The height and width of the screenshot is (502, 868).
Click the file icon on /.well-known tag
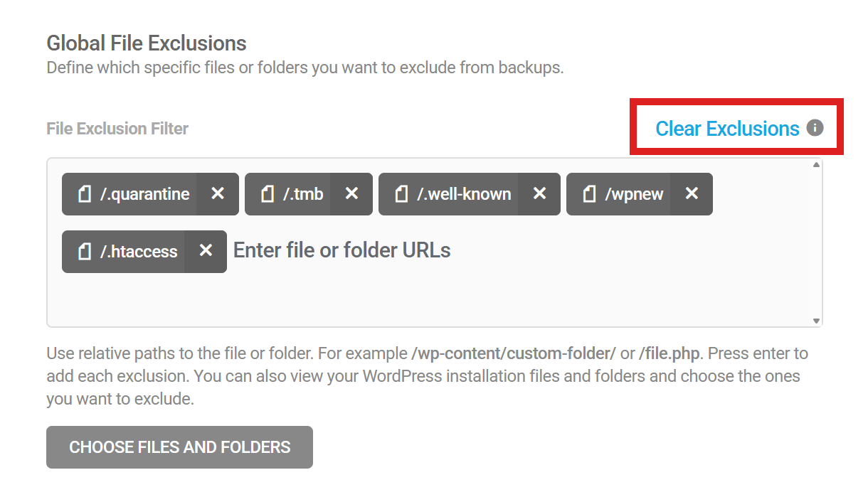(402, 193)
